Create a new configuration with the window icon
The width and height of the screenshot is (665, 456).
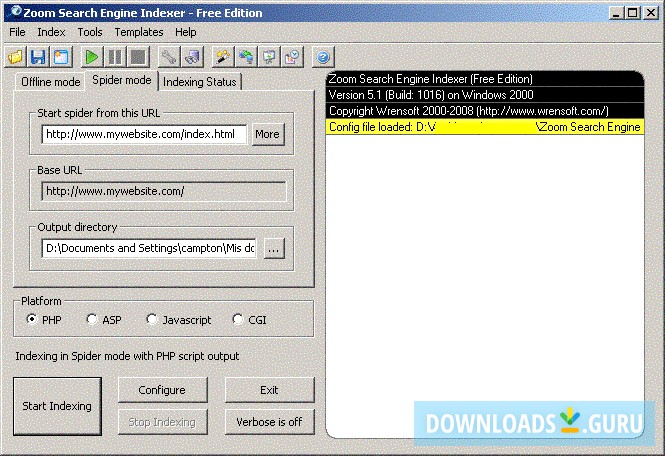pos(61,57)
